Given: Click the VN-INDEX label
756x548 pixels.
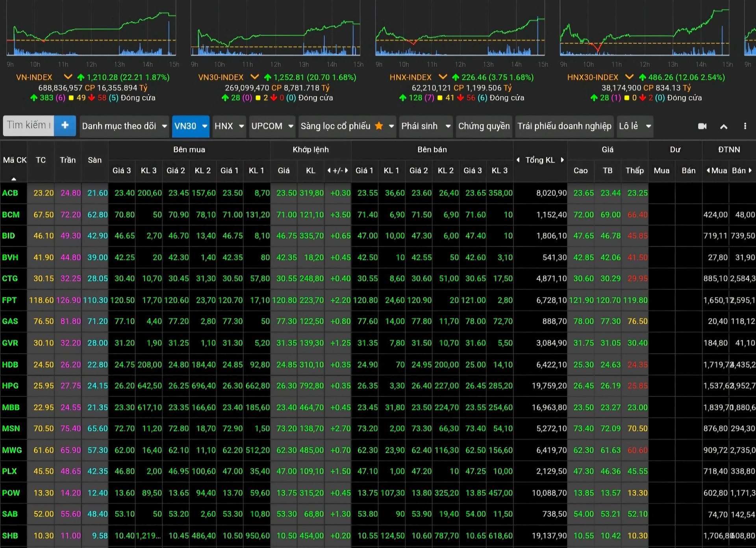Looking at the screenshot, I should tap(34, 77).
